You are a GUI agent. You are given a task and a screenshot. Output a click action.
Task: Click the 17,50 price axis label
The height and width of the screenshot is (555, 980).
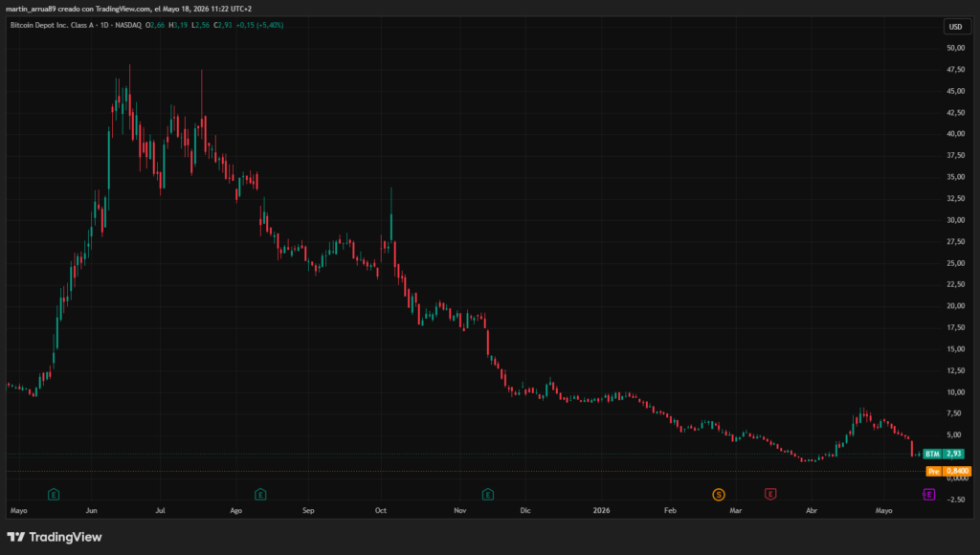click(956, 327)
